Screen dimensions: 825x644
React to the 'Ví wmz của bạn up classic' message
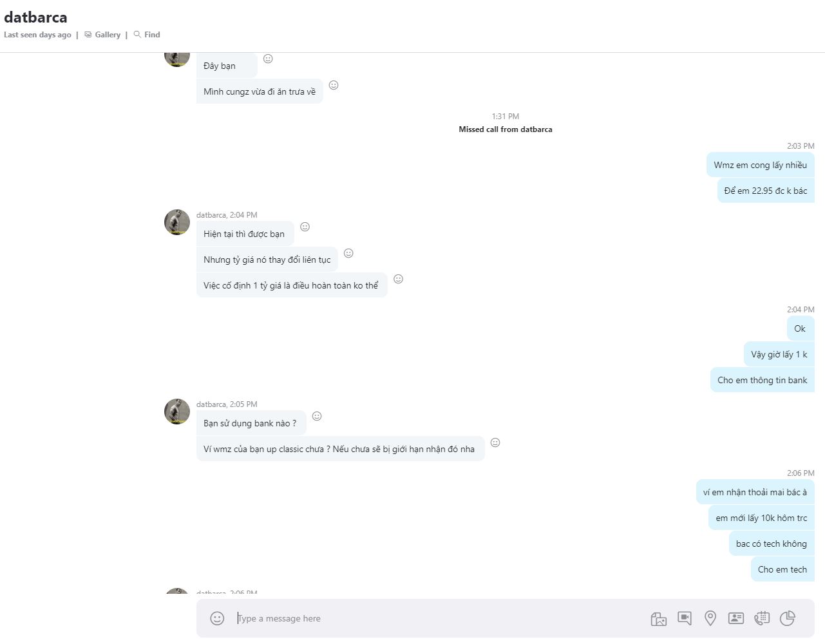495,442
